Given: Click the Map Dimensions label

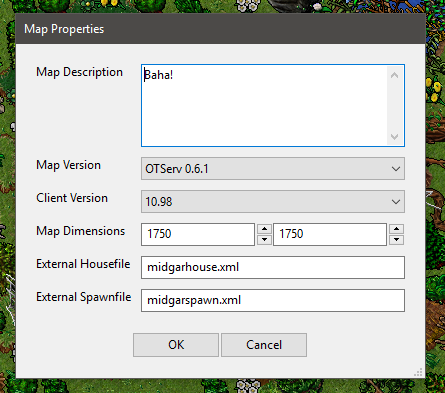Looking at the screenshot, I should [81, 231].
